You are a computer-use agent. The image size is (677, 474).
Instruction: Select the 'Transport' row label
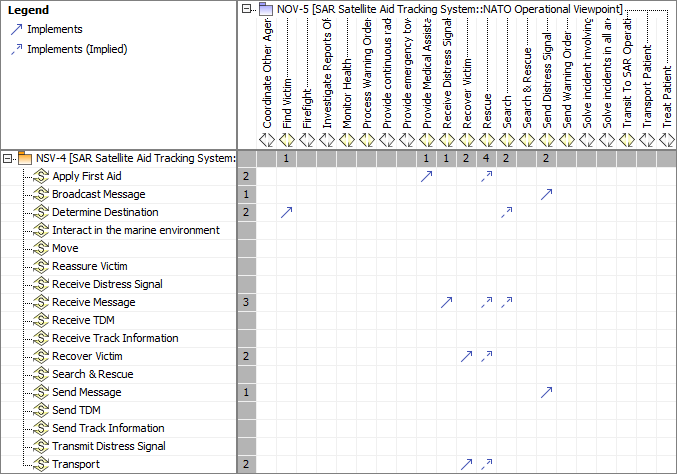(x=76, y=464)
